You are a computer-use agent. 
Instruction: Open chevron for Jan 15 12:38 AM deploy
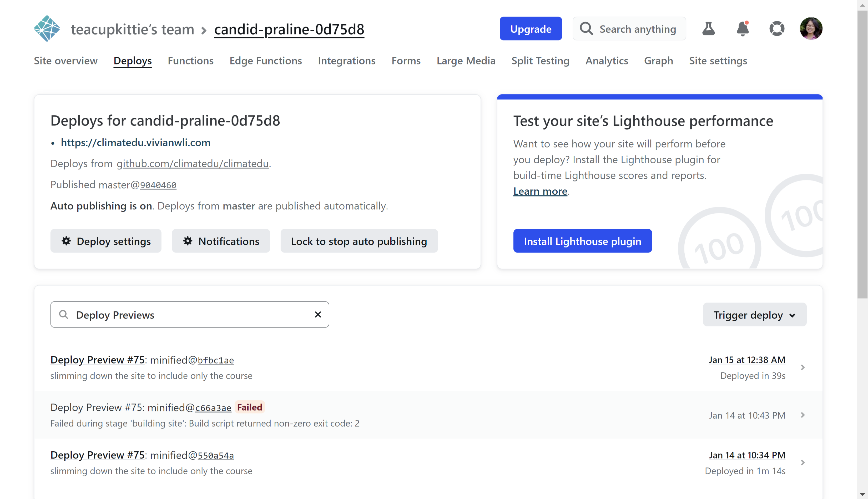coord(803,367)
